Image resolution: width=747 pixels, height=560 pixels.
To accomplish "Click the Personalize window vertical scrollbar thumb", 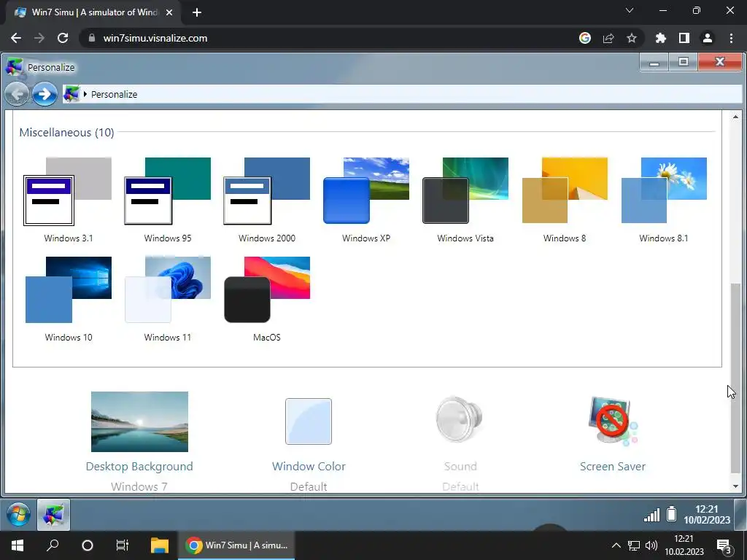I will (x=735, y=378).
